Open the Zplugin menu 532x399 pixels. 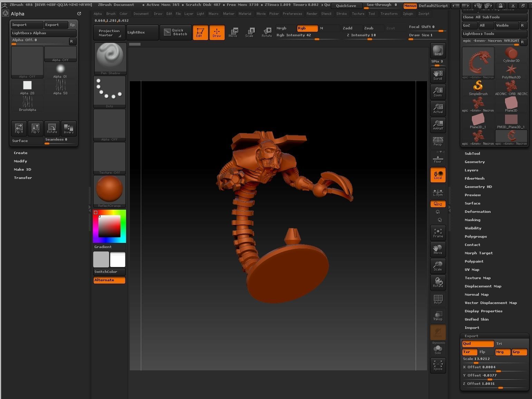pos(408,14)
